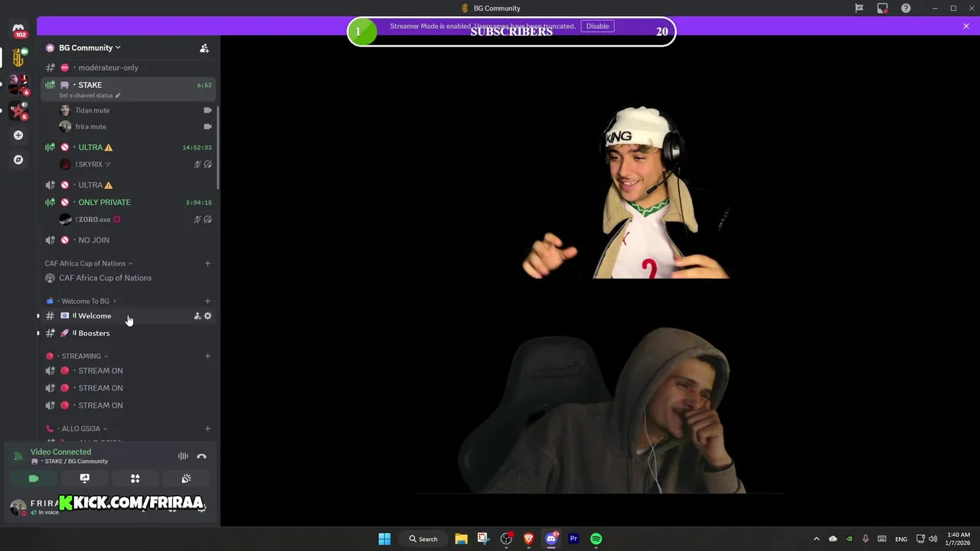Screen dimensions: 980x551
Task: Toggle screen share button
Action: pos(84,478)
